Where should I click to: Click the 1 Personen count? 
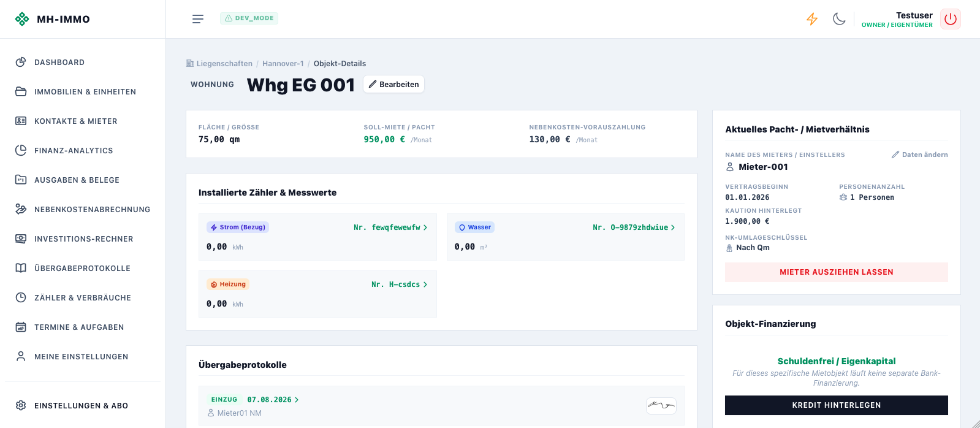tap(872, 197)
